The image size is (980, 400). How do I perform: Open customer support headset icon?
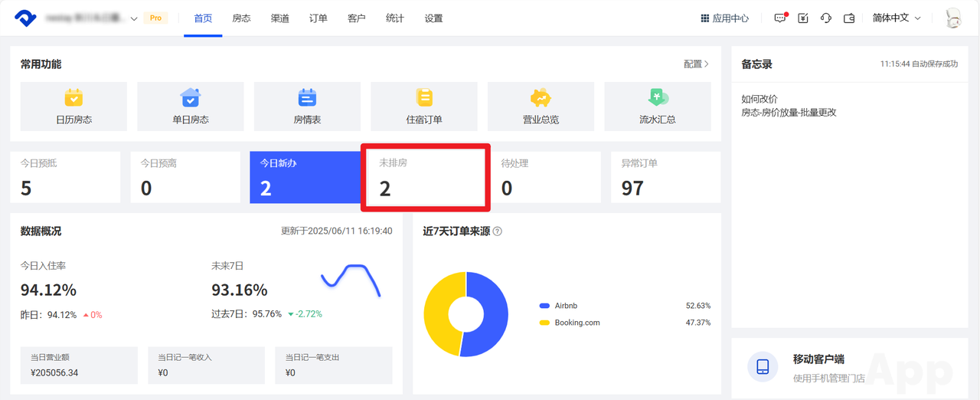(825, 18)
